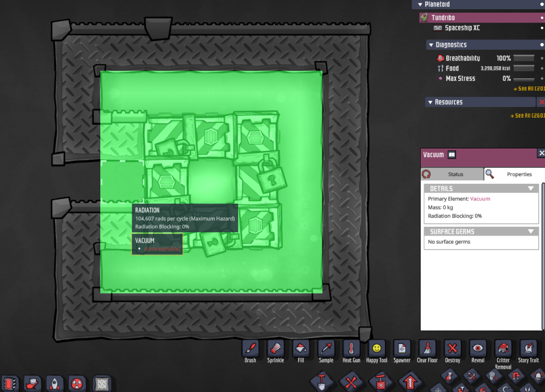Toggle the pin dot next to Breathability

coord(542,58)
